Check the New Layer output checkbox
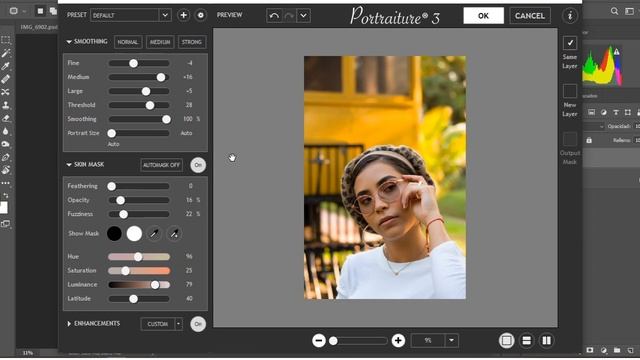 [570, 91]
